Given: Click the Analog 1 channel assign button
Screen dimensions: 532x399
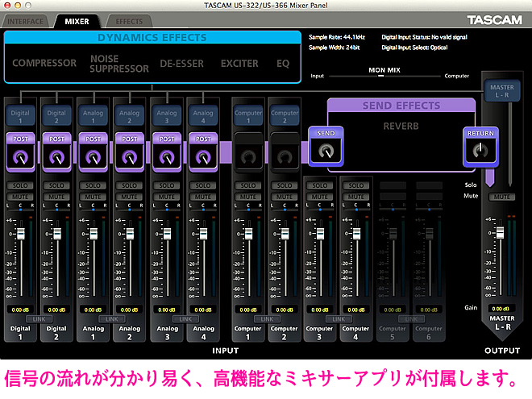Looking at the screenshot, I should pos(93,116).
